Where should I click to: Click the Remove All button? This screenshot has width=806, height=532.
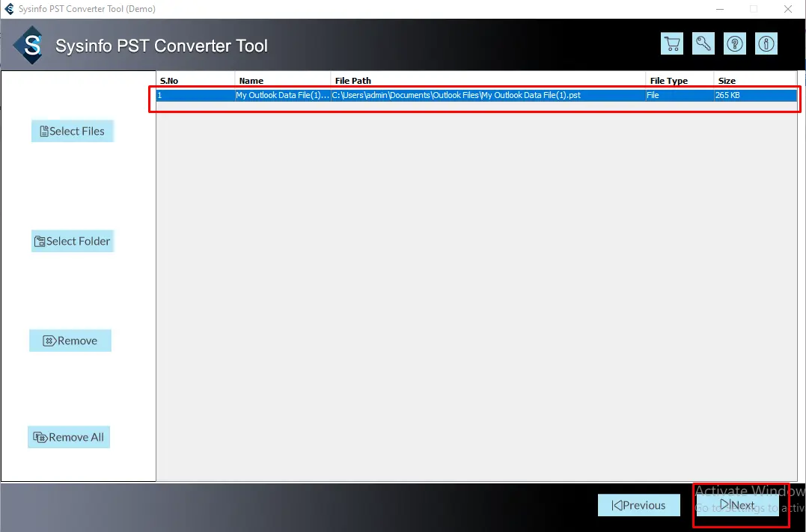point(69,438)
